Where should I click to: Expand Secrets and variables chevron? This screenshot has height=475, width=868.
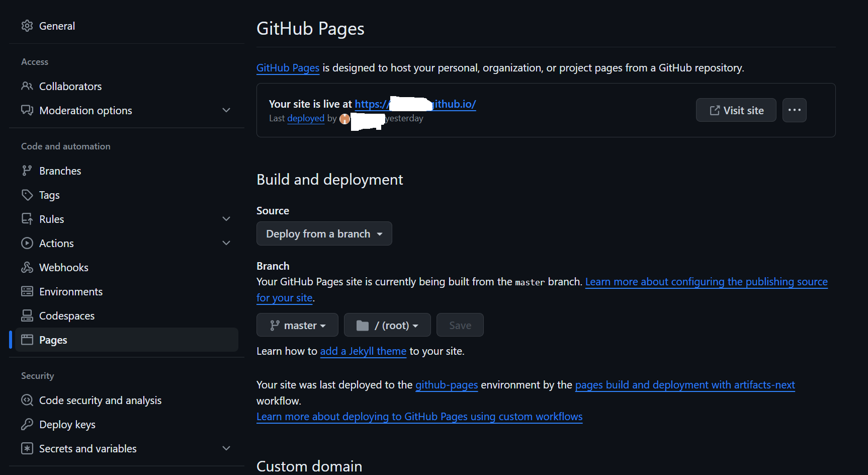(226, 448)
